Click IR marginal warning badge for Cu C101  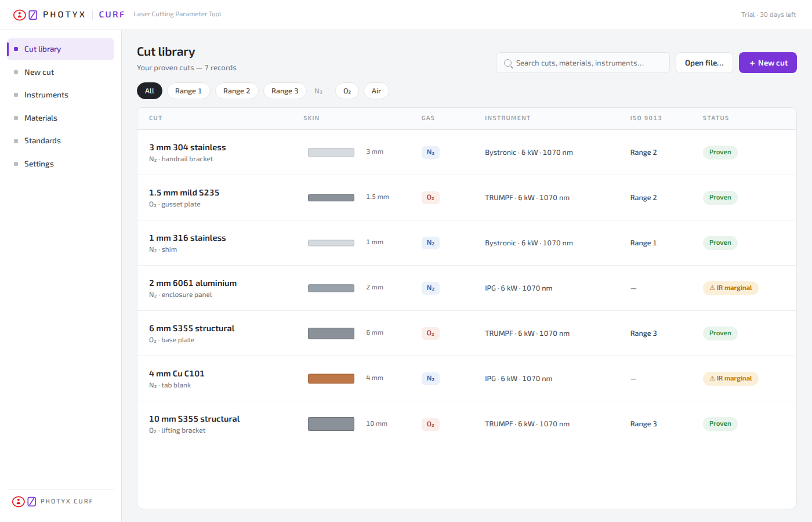[x=730, y=378]
